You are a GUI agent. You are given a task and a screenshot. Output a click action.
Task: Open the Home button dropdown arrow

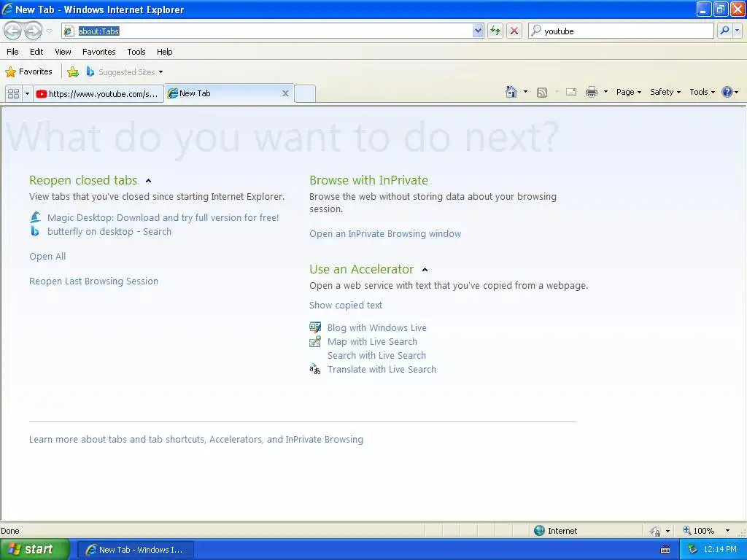click(525, 92)
